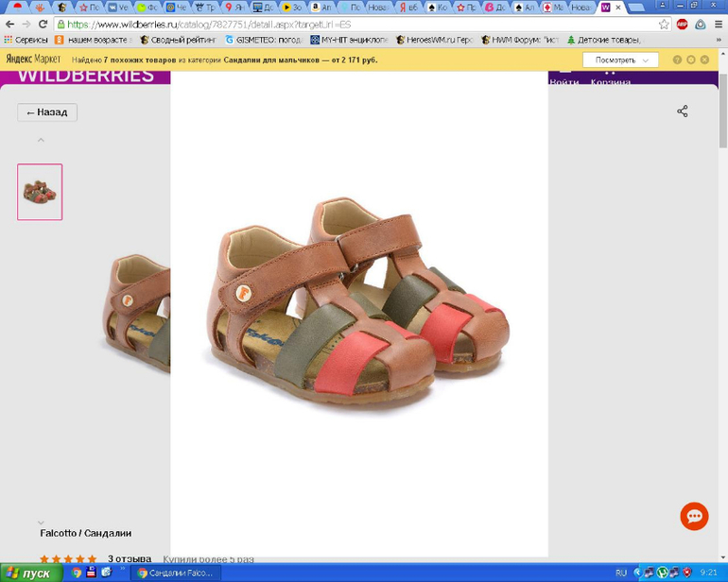Close the Yandex Market advisor bar
Screen dimensions: 728x582
click(704, 60)
